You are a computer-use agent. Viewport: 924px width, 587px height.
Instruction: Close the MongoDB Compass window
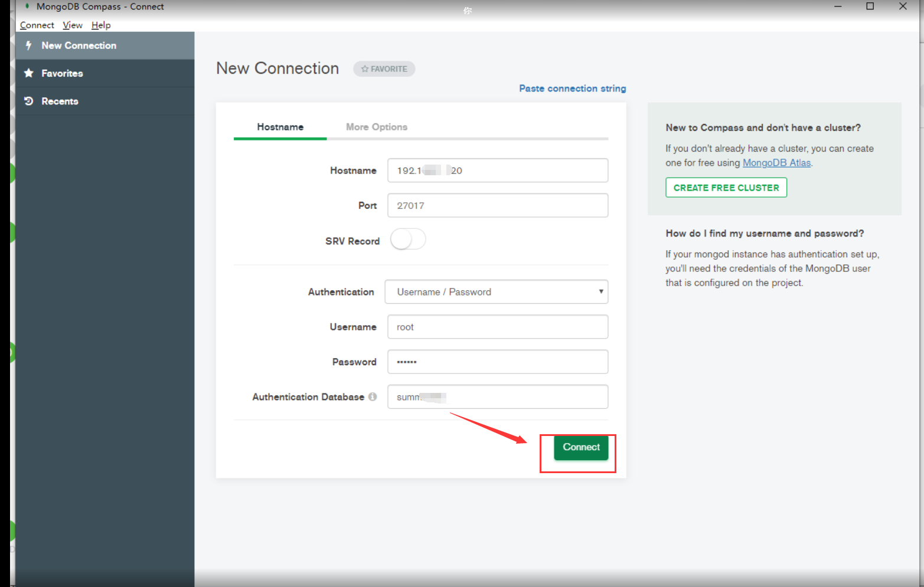click(x=903, y=6)
